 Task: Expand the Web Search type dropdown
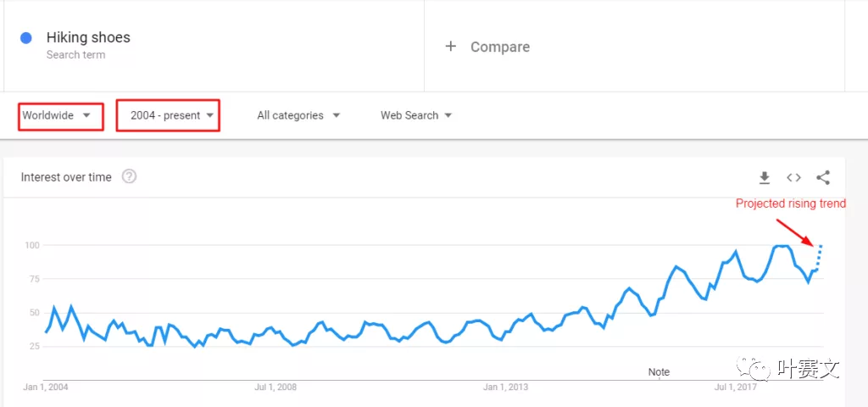click(x=415, y=115)
